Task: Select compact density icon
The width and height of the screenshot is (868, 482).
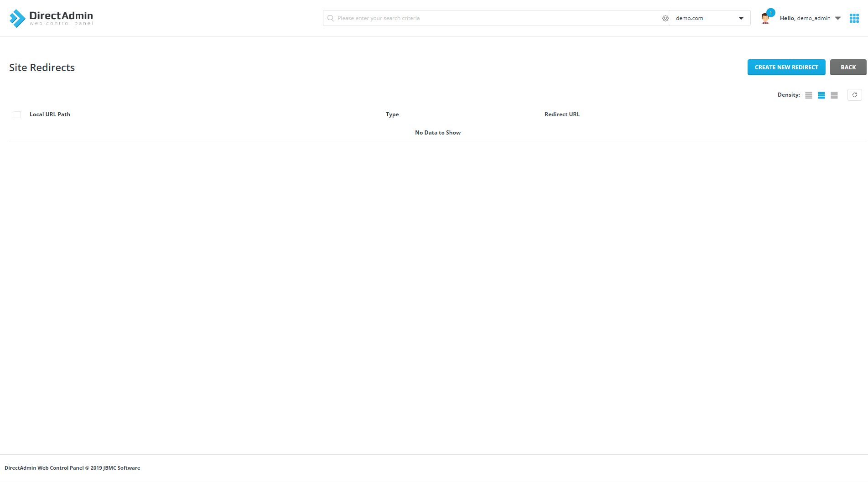Action: tap(809, 95)
